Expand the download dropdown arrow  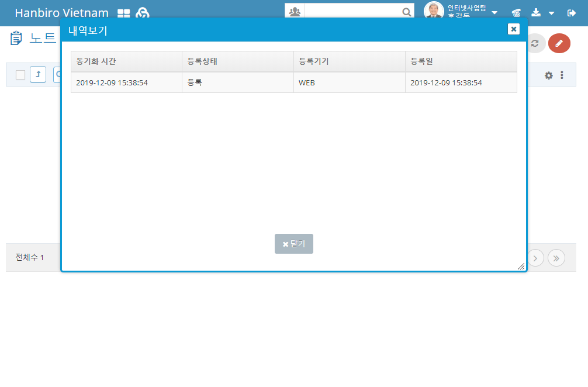click(551, 13)
